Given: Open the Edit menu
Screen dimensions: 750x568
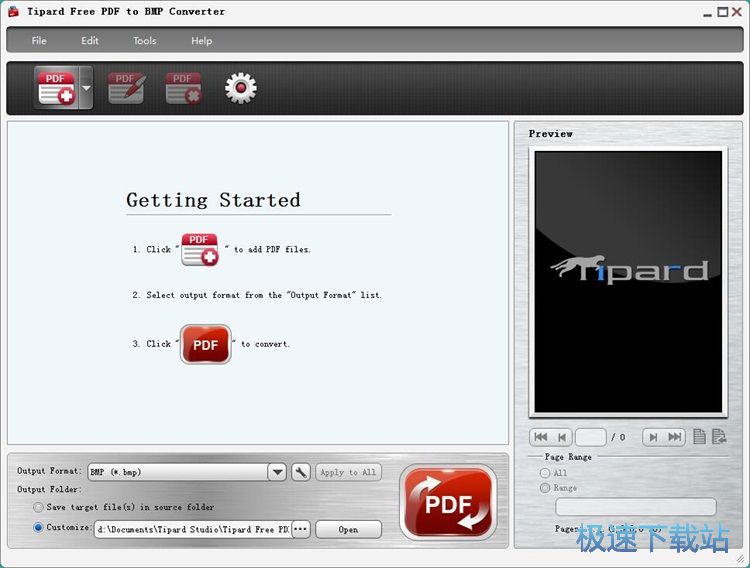Looking at the screenshot, I should tap(89, 41).
